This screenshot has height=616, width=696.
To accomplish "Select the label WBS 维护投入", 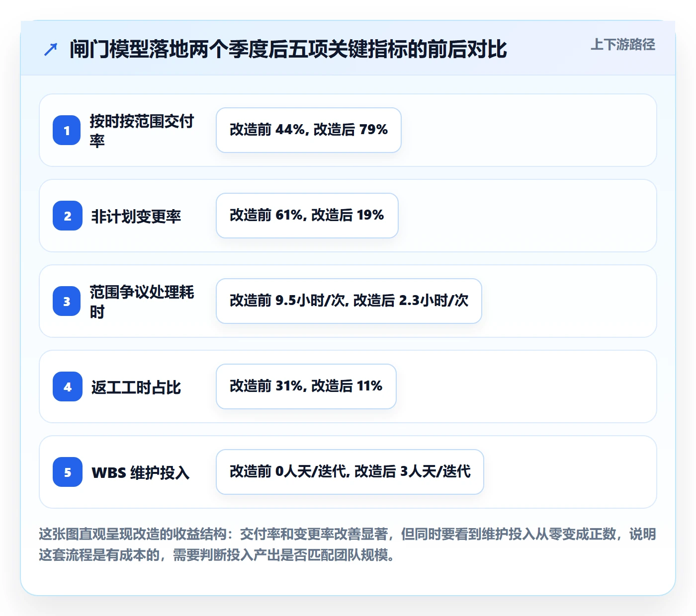I will point(141,472).
